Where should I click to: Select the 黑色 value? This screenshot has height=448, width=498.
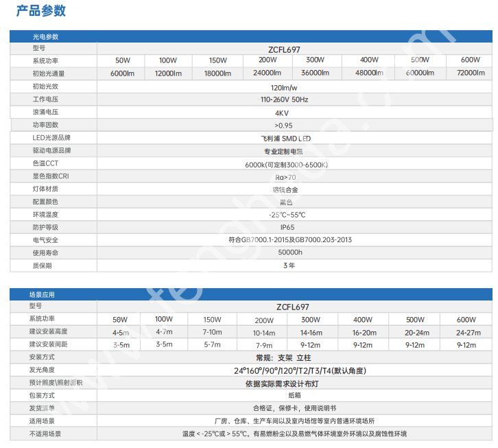coord(286,202)
